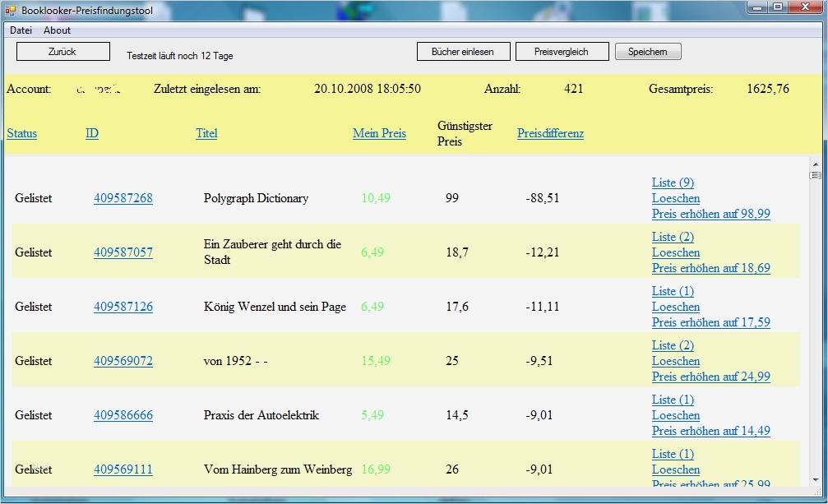
Task: Open book ID 409587057
Action: coord(123,252)
